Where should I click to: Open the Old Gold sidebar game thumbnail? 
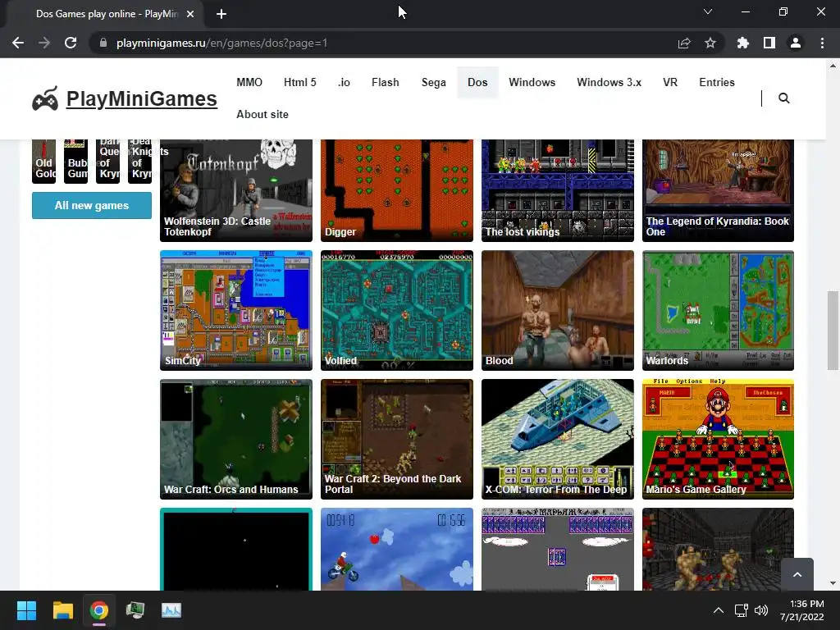44,162
